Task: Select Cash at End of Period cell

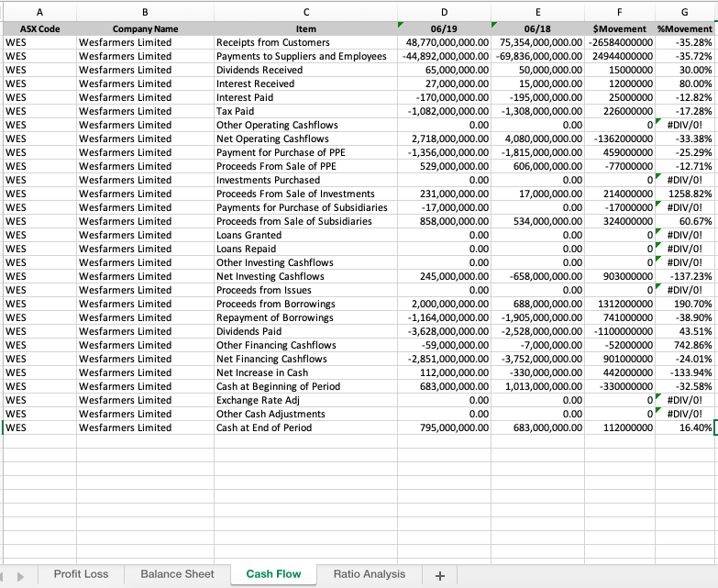Action: coord(306,427)
